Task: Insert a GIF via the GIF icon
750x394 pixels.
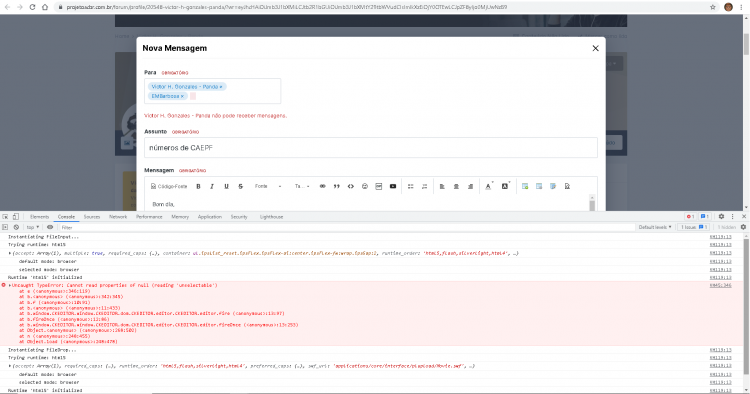Action: pos(378,186)
